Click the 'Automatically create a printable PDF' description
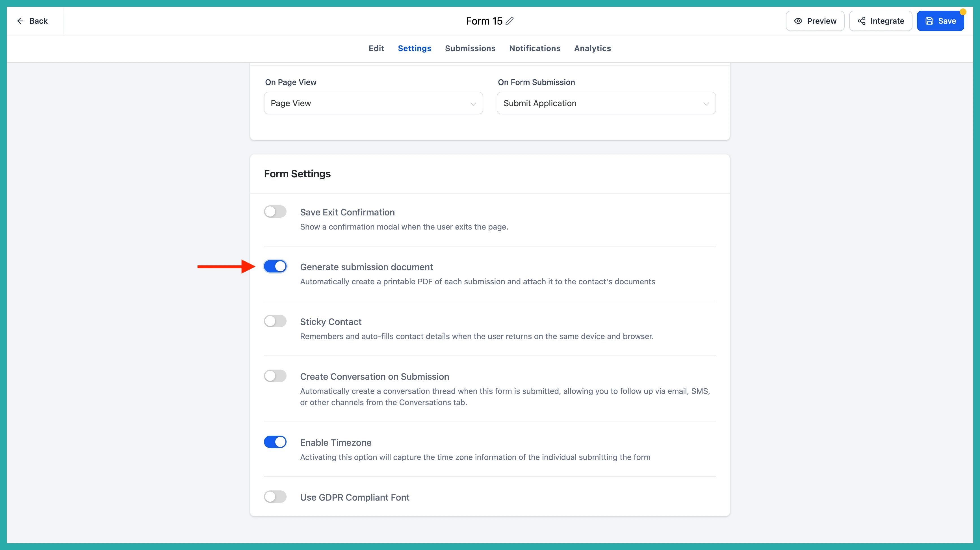This screenshot has height=550, width=980. click(478, 281)
